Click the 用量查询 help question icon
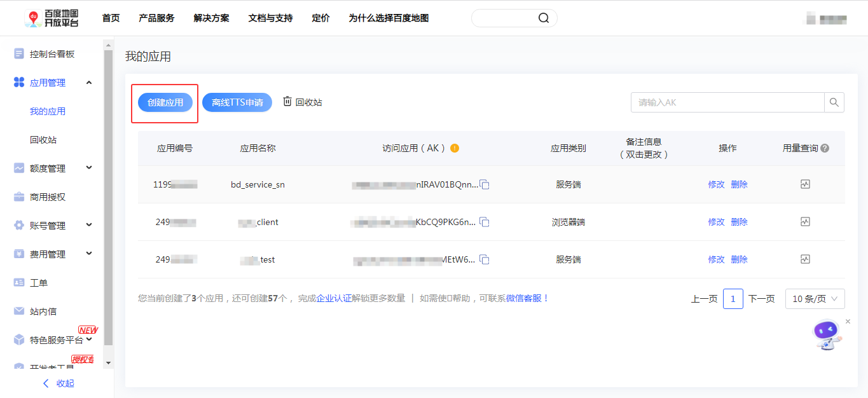868x398 pixels. 825,148
